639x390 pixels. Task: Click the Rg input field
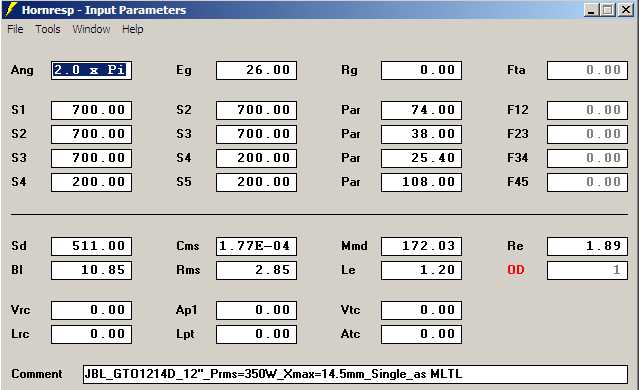tap(421, 70)
